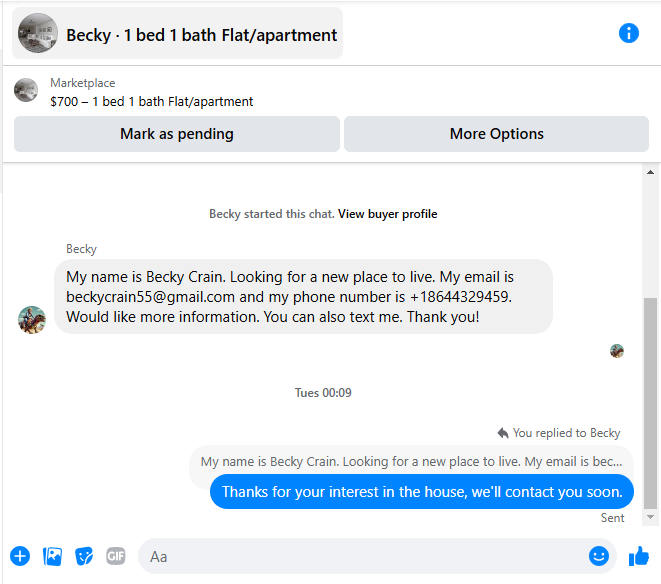Screen dimensions: 661x584
Task: Open Becky's profile picture beside her message
Action: [32, 320]
